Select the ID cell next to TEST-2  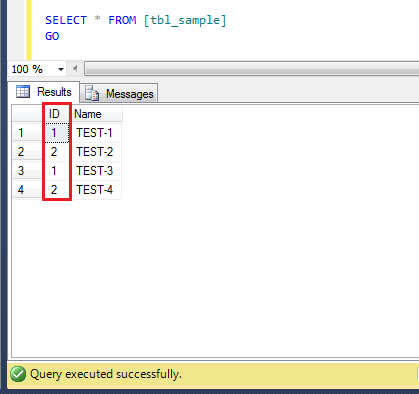(56, 152)
